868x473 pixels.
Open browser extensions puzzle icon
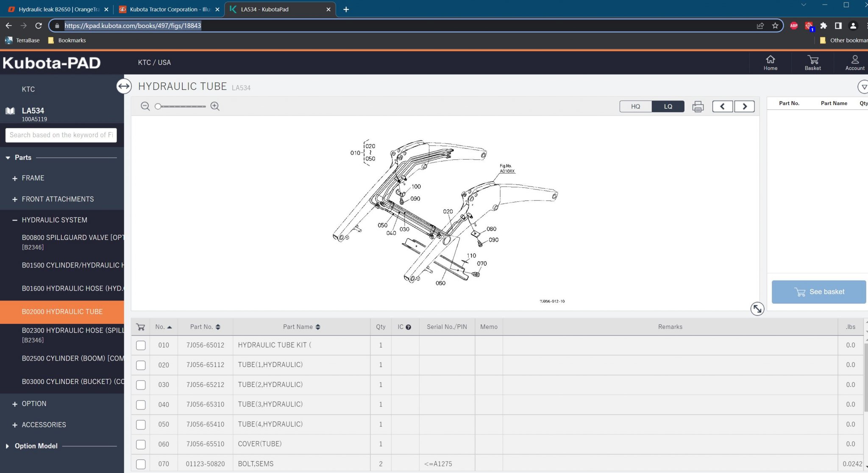pyautogui.click(x=823, y=26)
